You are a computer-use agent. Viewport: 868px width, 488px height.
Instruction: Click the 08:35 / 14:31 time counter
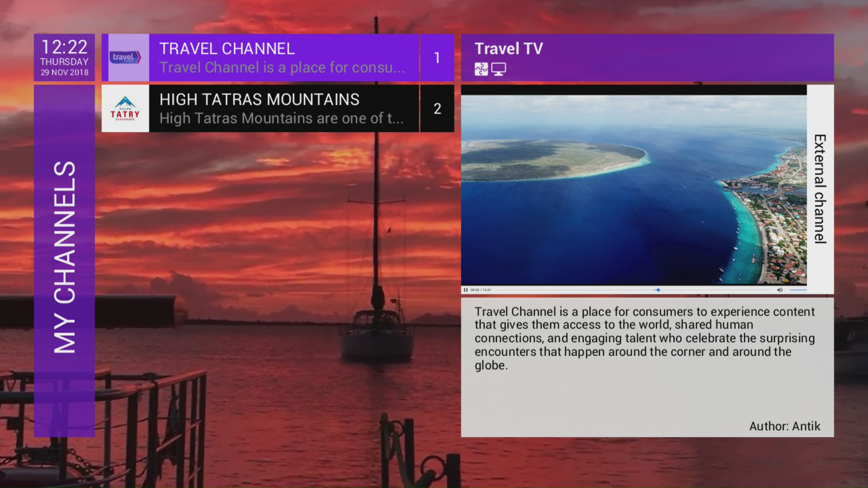(481, 290)
